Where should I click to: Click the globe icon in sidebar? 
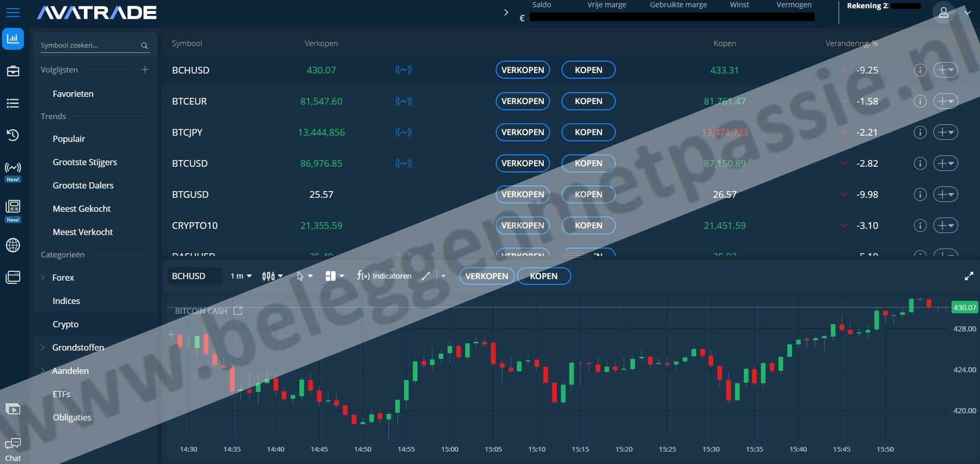click(x=13, y=245)
